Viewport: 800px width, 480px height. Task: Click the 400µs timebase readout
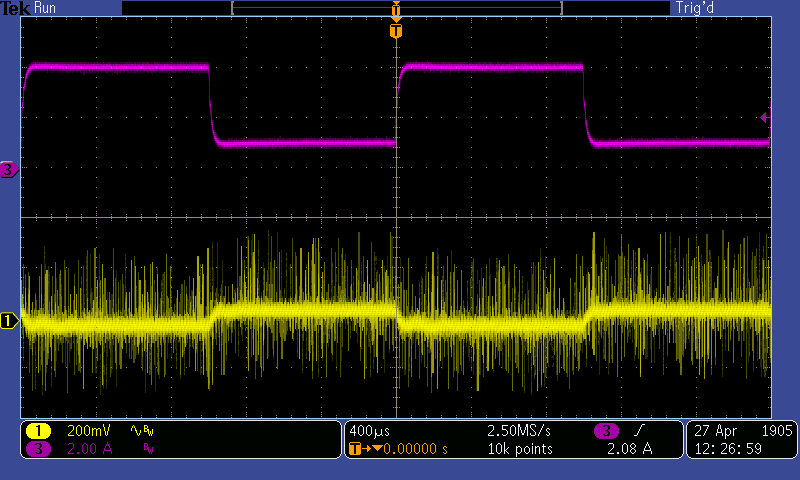(x=369, y=432)
